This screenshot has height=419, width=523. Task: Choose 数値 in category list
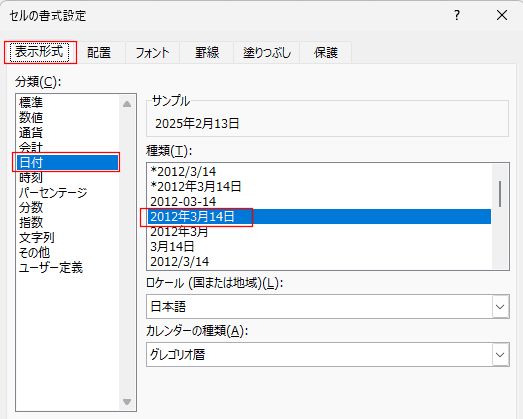68,117
